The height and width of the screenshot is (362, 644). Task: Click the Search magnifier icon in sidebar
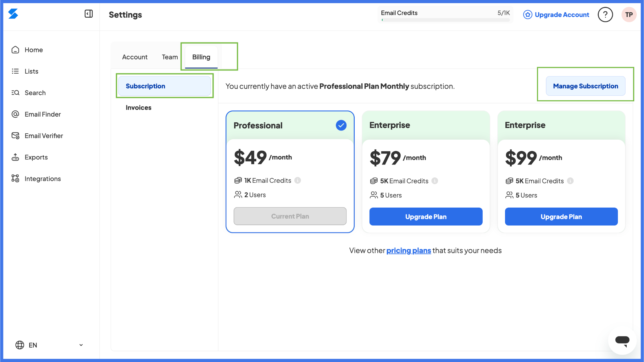(x=15, y=93)
